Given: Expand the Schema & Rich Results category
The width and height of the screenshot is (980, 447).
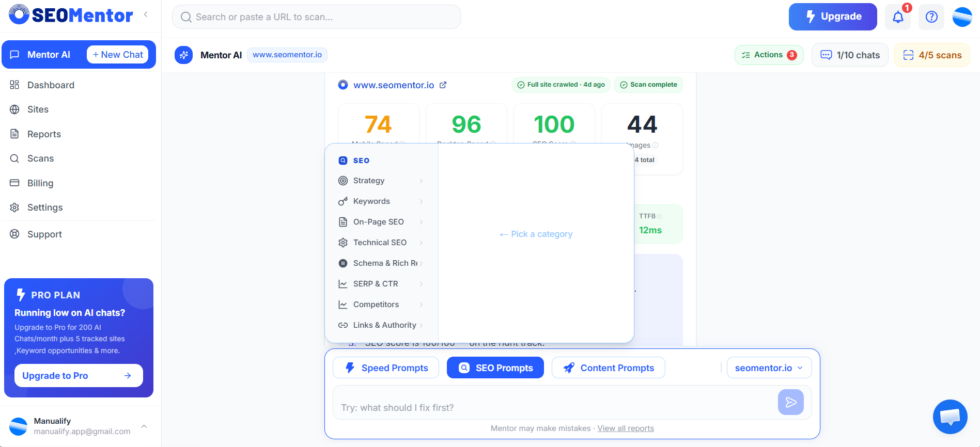Looking at the screenshot, I should point(381,263).
